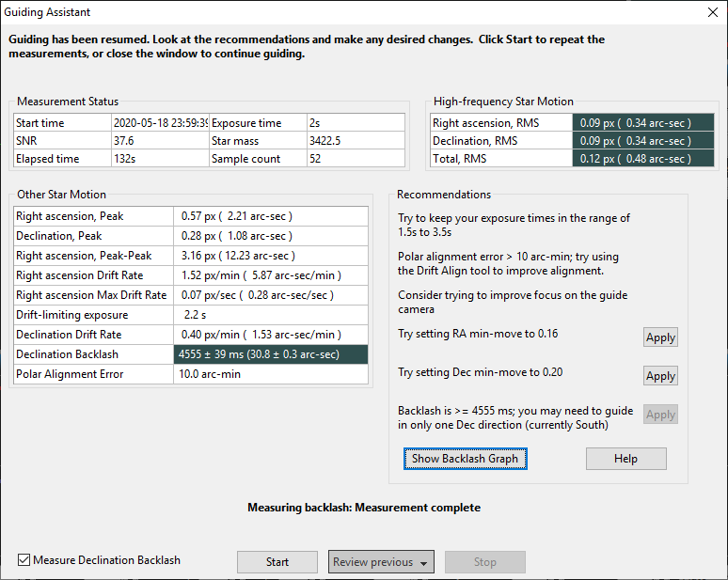Select the Polar Alignment Error value 10.0 arc-min
The height and width of the screenshot is (580, 728).
(x=271, y=374)
